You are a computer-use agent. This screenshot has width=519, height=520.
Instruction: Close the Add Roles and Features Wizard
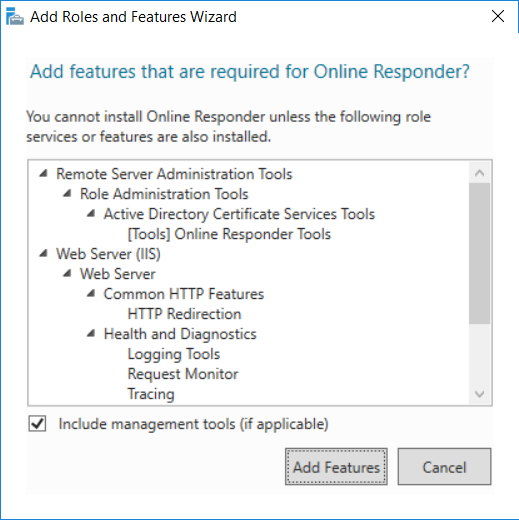(x=498, y=16)
